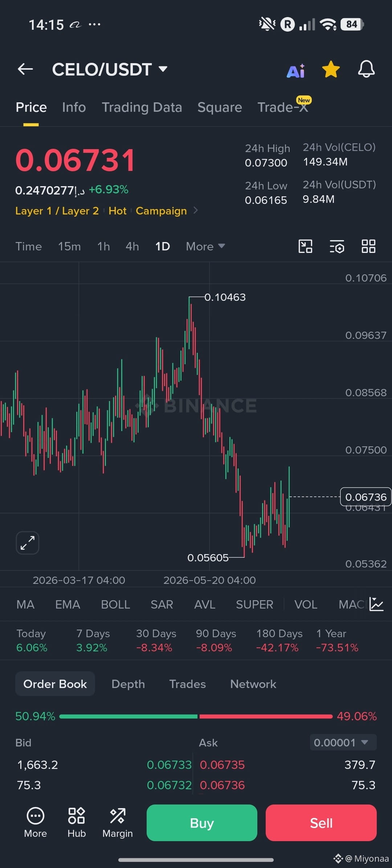
Task: Select ask price 0.06736 in order book
Action: (x=222, y=785)
